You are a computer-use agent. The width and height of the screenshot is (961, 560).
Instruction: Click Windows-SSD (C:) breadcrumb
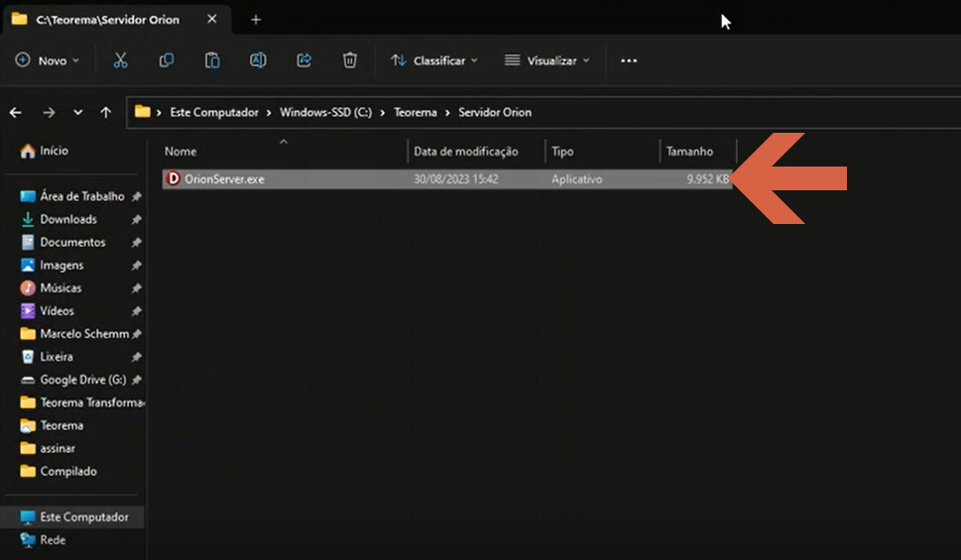[x=325, y=112]
